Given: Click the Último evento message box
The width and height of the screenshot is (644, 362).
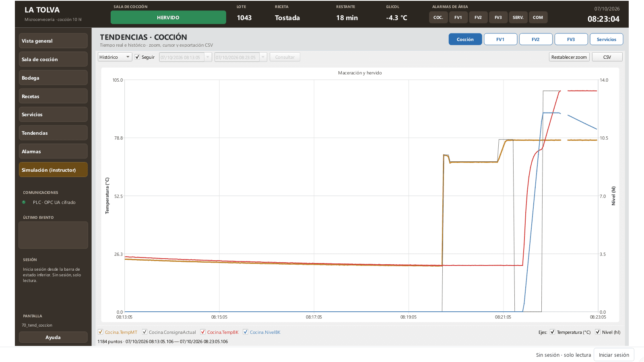Looking at the screenshot, I should [x=53, y=235].
